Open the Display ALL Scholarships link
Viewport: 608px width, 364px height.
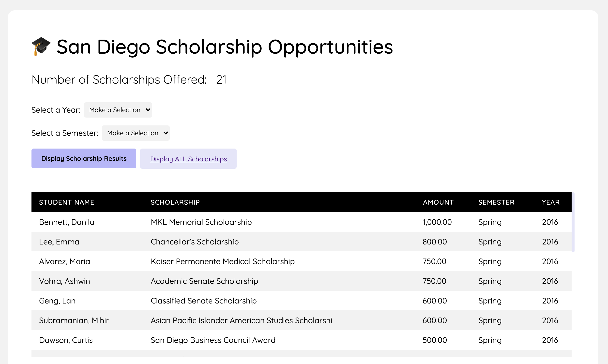point(188,159)
